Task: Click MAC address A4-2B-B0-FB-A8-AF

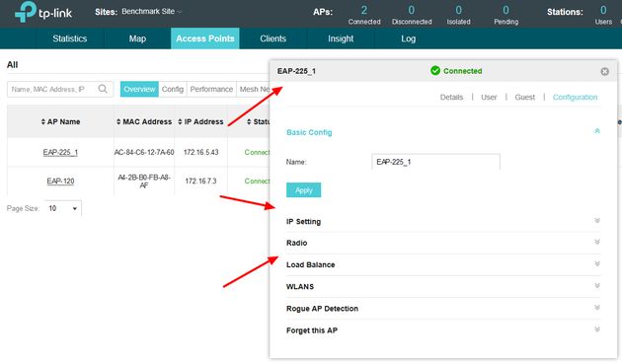Action: [x=144, y=182]
